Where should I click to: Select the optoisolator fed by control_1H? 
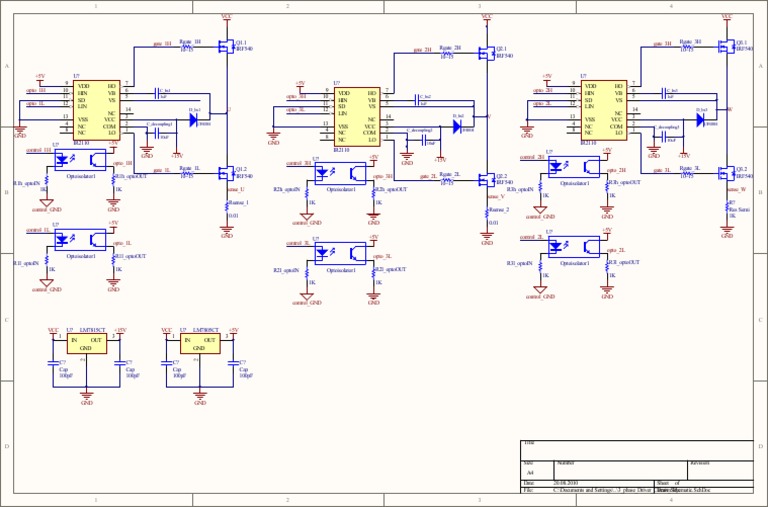80,160
